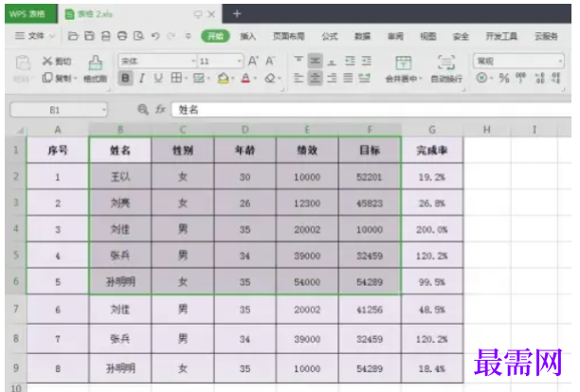Click the Print Preview magnifier icon
The image size is (580, 392).
click(138, 36)
